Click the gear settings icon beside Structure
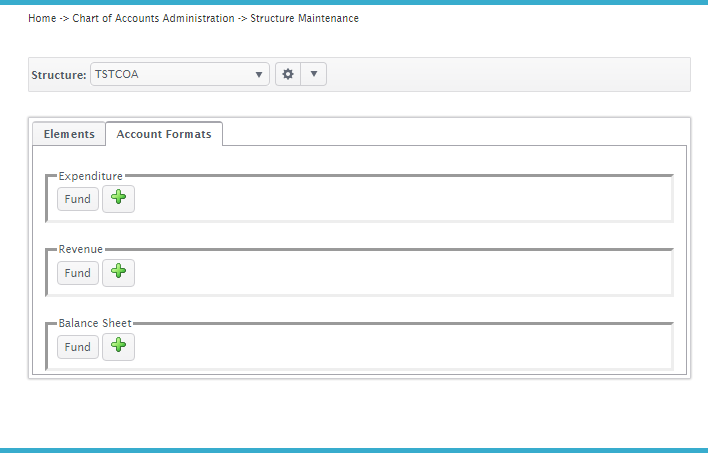 (288, 74)
